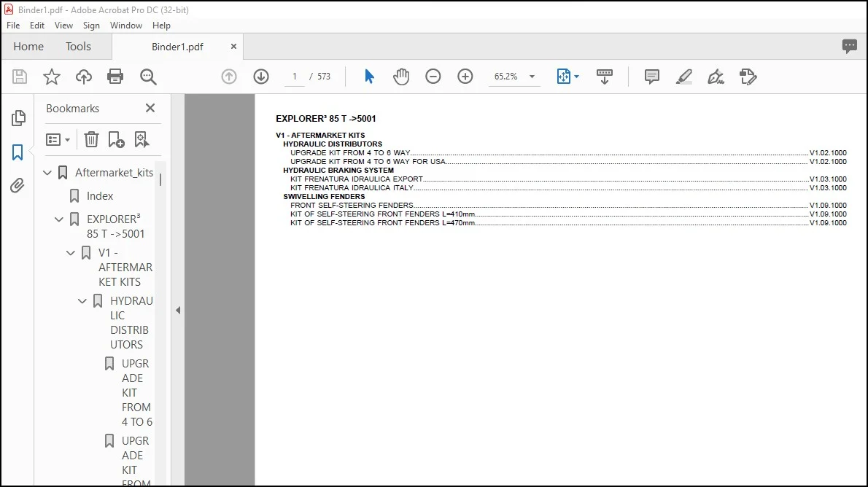The height and width of the screenshot is (487, 868).
Task: Open the View menu
Action: pyautogui.click(x=63, y=26)
